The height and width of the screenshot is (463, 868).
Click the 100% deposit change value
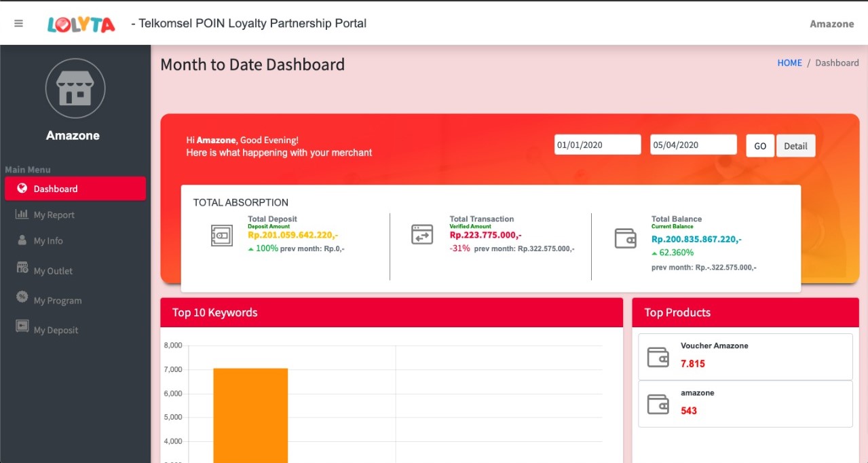(267, 248)
